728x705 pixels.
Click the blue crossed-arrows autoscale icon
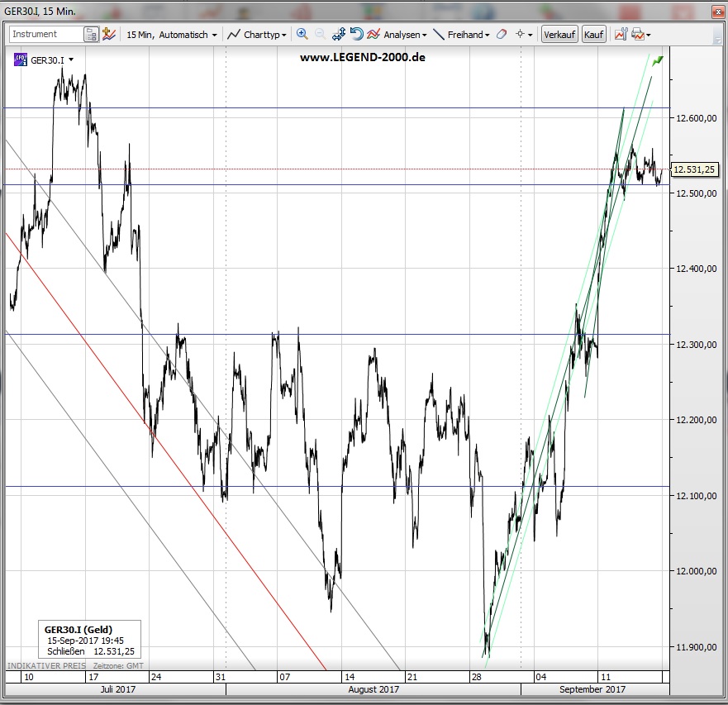[x=339, y=35]
